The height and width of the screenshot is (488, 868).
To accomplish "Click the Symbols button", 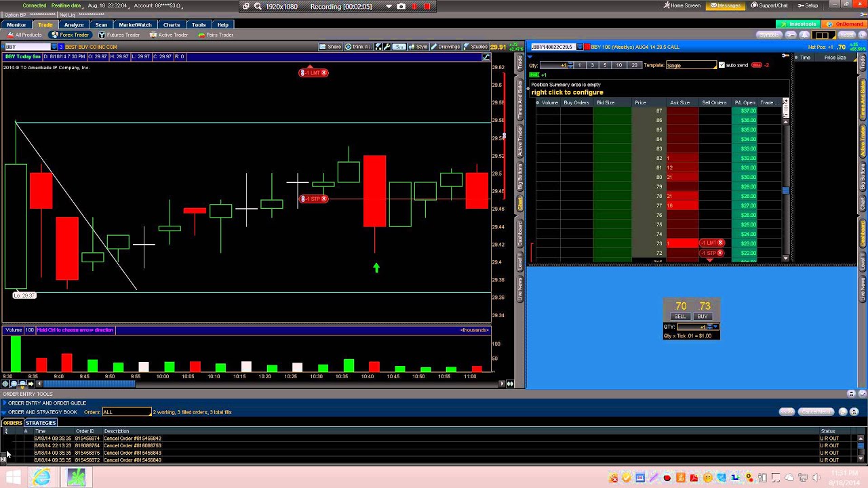I will click(x=769, y=35).
